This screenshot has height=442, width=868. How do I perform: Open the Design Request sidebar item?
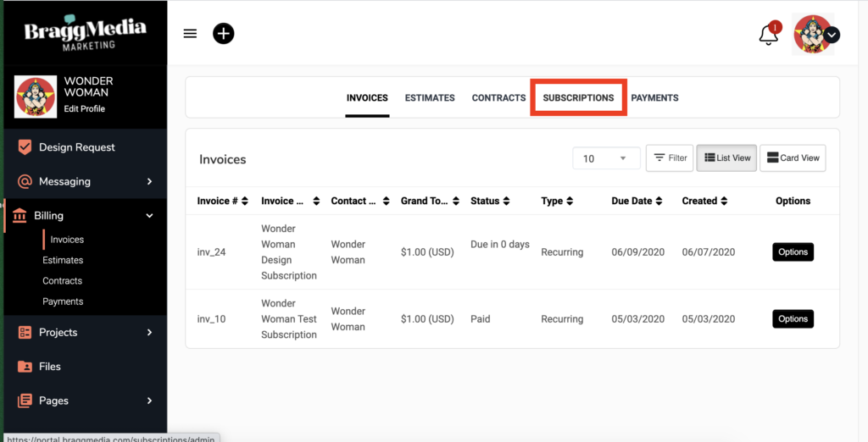(76, 147)
